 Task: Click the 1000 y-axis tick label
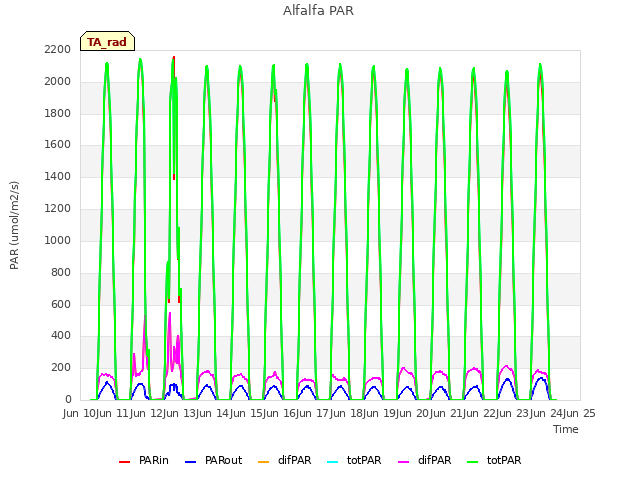pos(58,240)
